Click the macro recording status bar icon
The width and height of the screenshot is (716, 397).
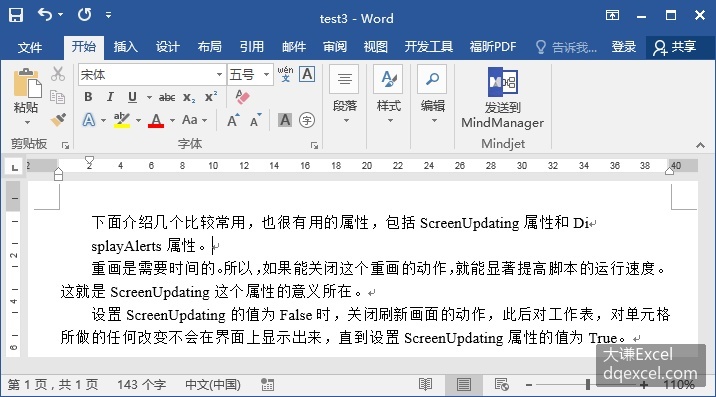click(268, 385)
